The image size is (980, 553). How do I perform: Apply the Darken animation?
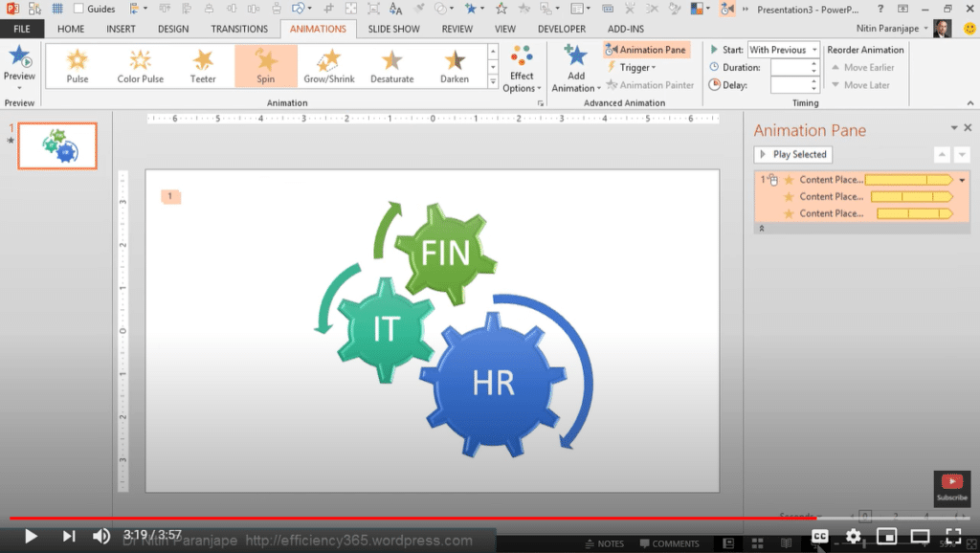[455, 65]
